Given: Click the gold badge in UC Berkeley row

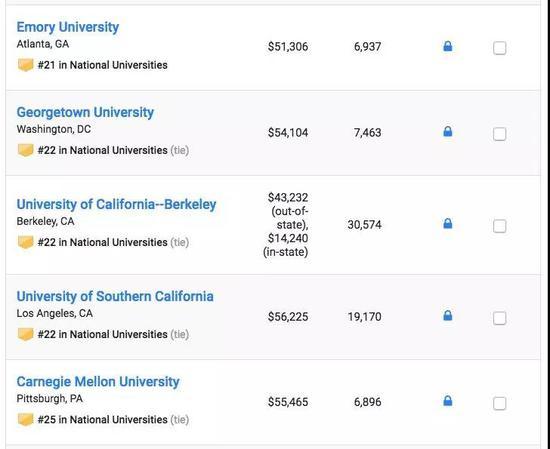Looking at the screenshot, I should click(26, 242).
